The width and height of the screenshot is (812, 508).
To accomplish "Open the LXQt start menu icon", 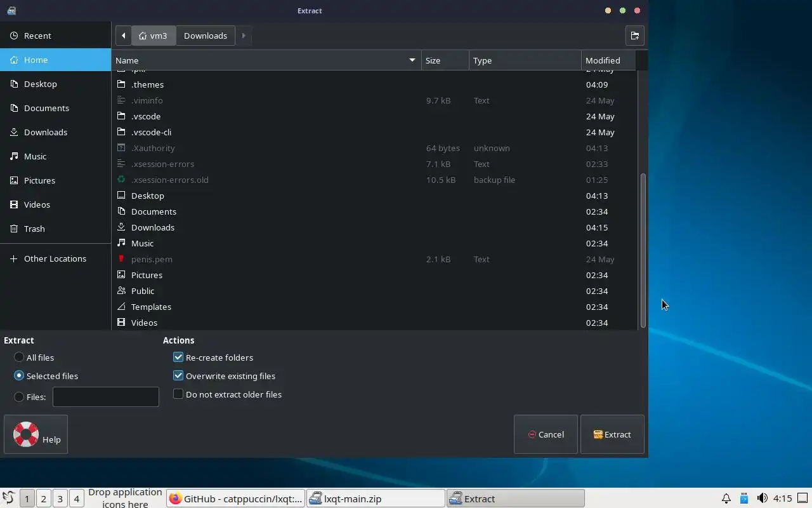I will (x=8, y=498).
